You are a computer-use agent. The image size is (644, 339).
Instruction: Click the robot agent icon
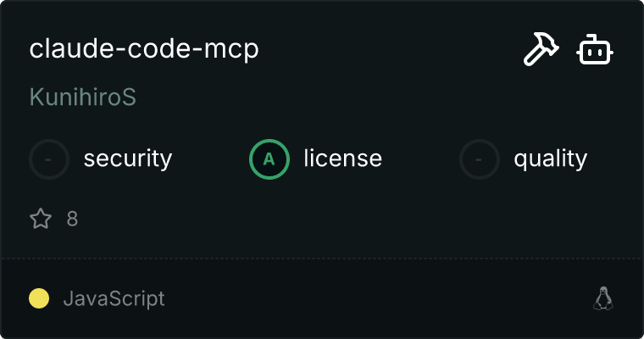[x=595, y=50]
